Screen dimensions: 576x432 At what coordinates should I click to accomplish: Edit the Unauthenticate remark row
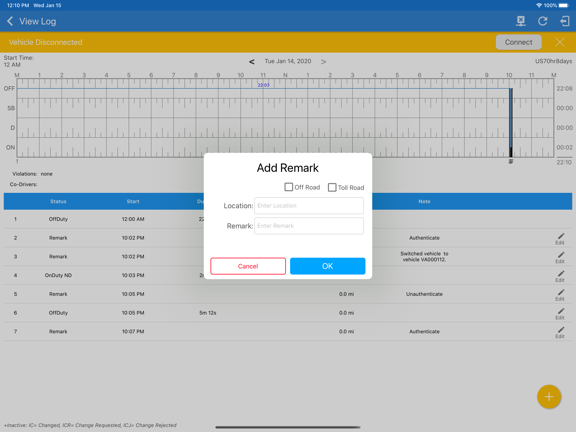point(560,295)
